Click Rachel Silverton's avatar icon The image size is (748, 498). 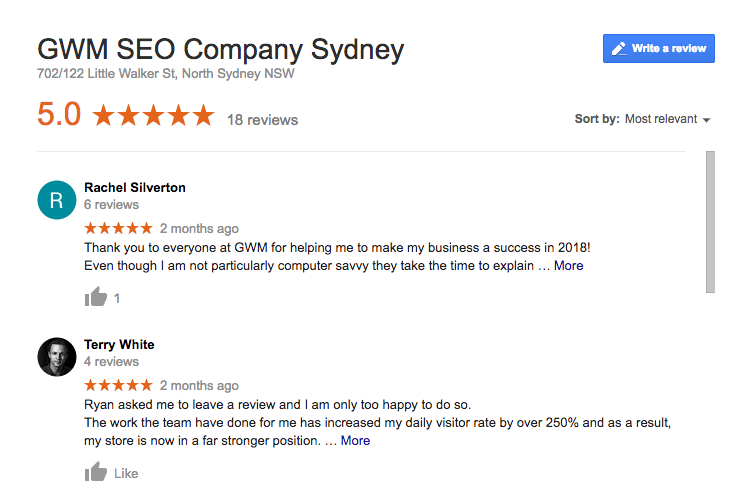coord(56,199)
